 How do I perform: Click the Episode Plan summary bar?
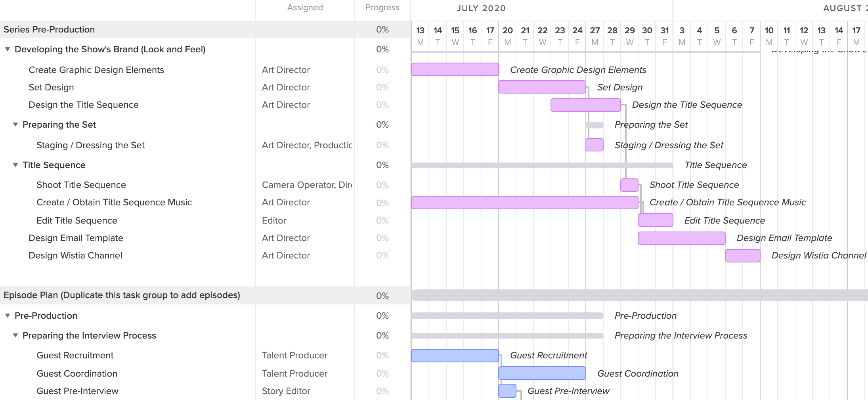(x=634, y=295)
